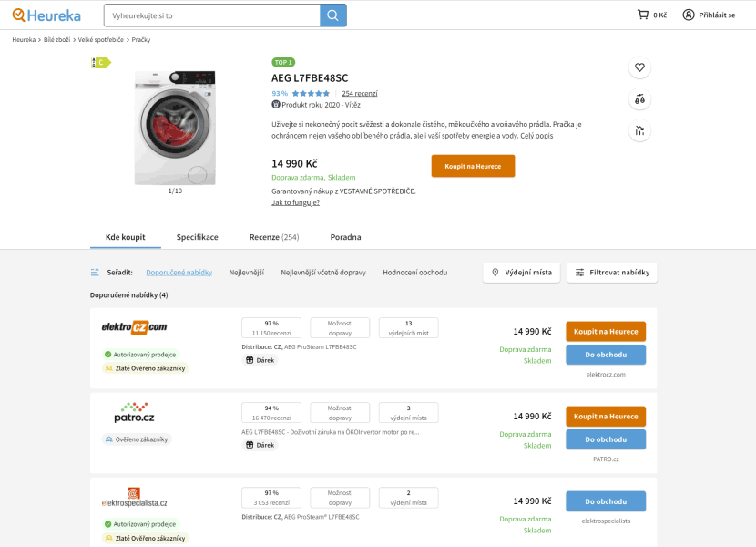Expand full description via Celý popis
756x547 pixels.
pos(536,136)
